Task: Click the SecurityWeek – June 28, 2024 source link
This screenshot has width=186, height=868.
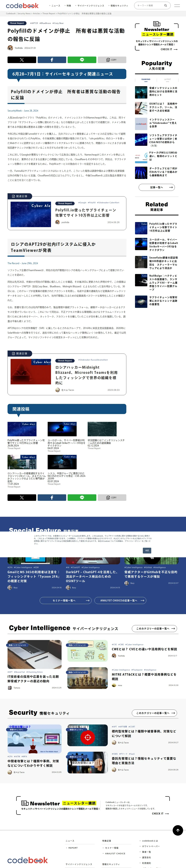Action: click(x=23, y=111)
